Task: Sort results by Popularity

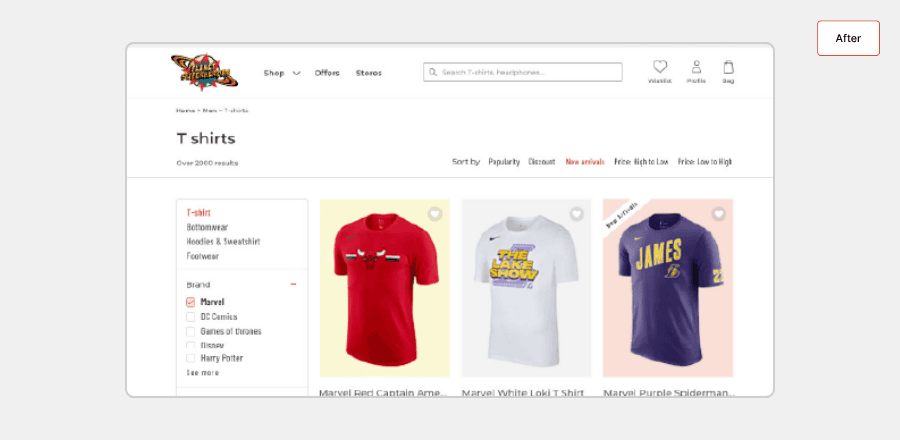Action: (504, 162)
